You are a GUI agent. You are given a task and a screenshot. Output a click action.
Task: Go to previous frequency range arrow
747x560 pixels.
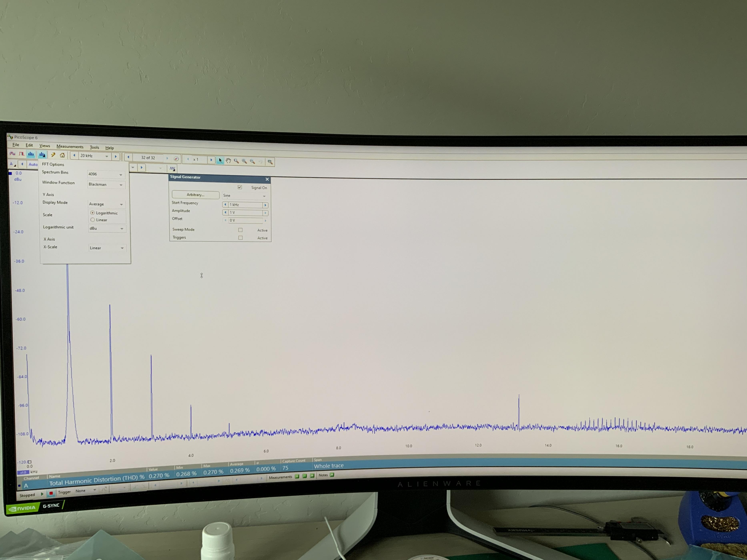tap(74, 156)
